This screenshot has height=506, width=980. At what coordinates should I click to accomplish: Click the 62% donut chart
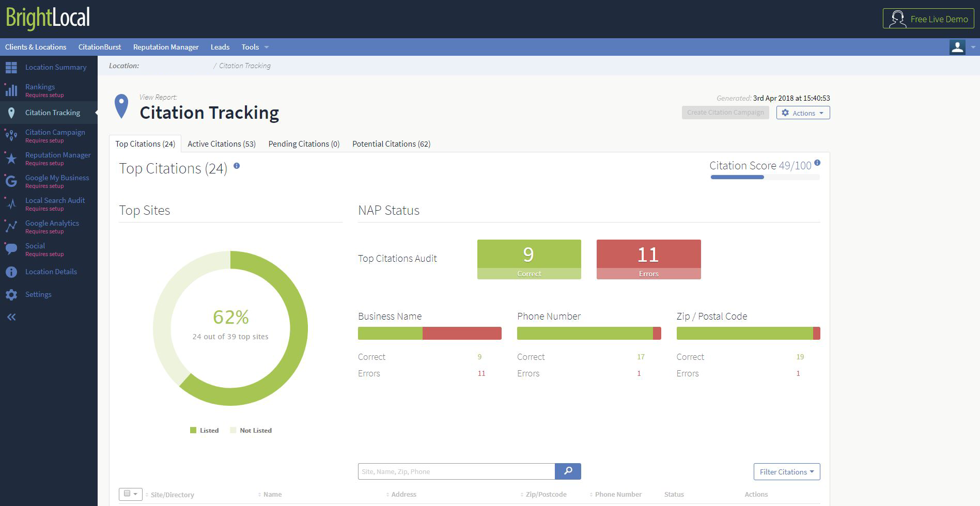[230, 328]
